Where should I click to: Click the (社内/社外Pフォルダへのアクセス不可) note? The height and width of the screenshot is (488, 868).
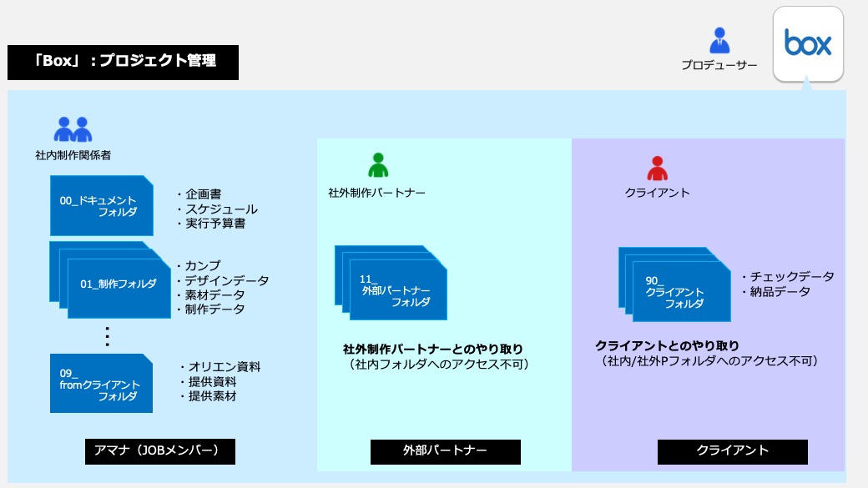(x=709, y=360)
